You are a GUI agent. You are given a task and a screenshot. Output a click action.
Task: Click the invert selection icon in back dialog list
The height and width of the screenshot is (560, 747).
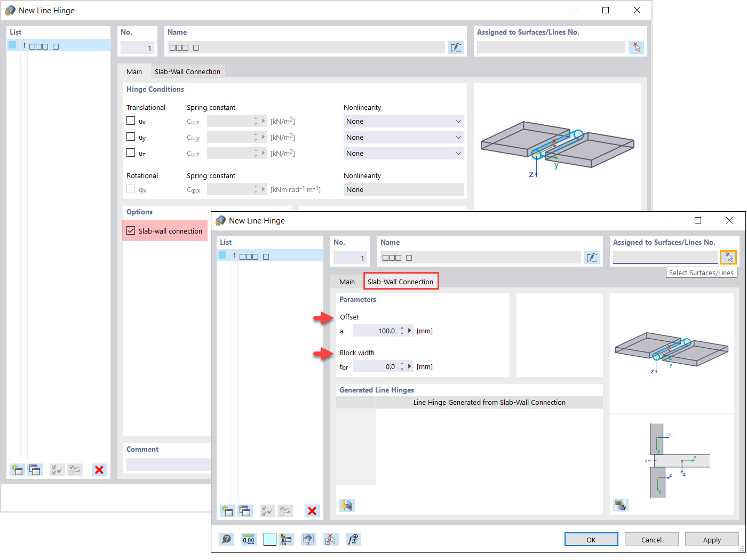point(75,470)
